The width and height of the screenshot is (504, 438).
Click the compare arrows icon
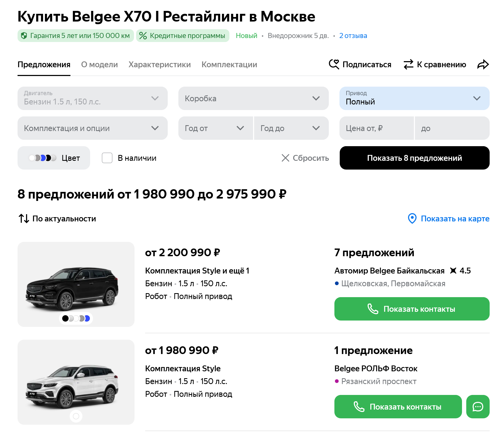[408, 64]
